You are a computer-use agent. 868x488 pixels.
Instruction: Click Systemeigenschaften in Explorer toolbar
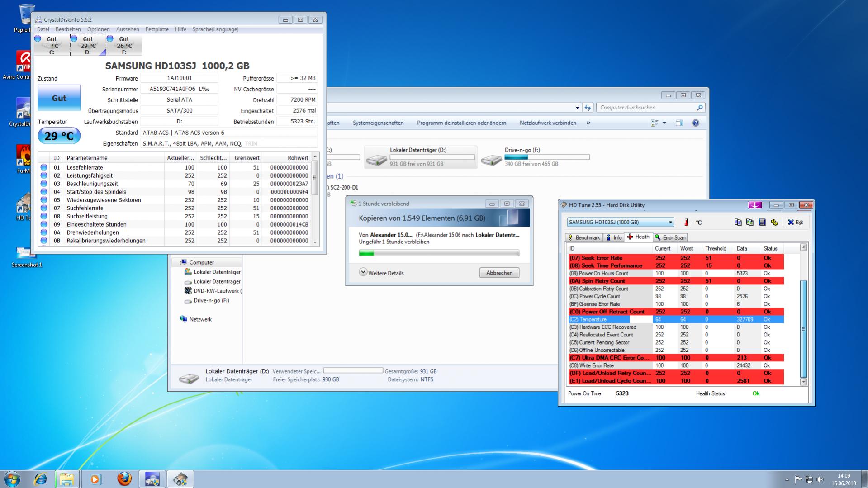click(x=378, y=123)
